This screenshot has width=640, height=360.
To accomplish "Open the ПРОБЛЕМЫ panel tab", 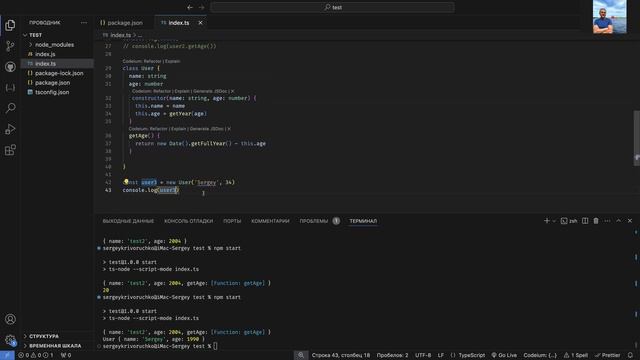I will [319, 221].
